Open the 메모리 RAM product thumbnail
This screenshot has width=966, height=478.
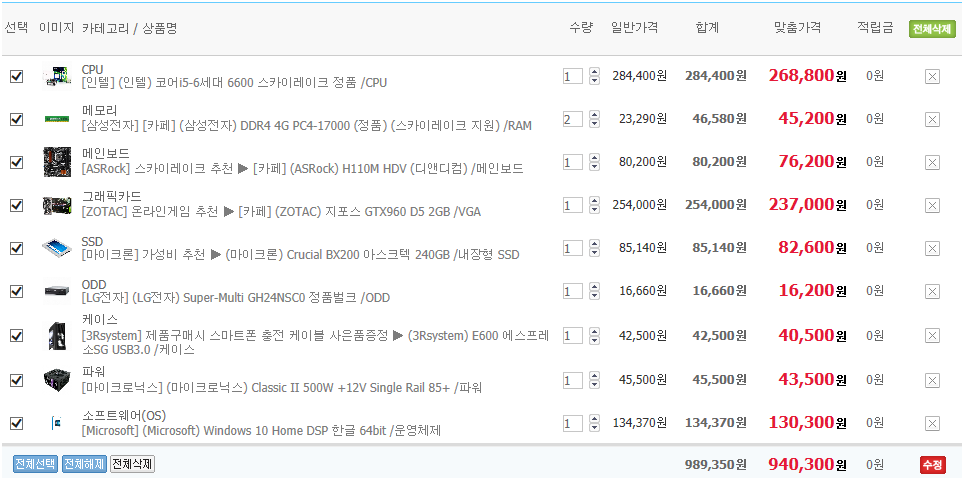click(x=57, y=119)
